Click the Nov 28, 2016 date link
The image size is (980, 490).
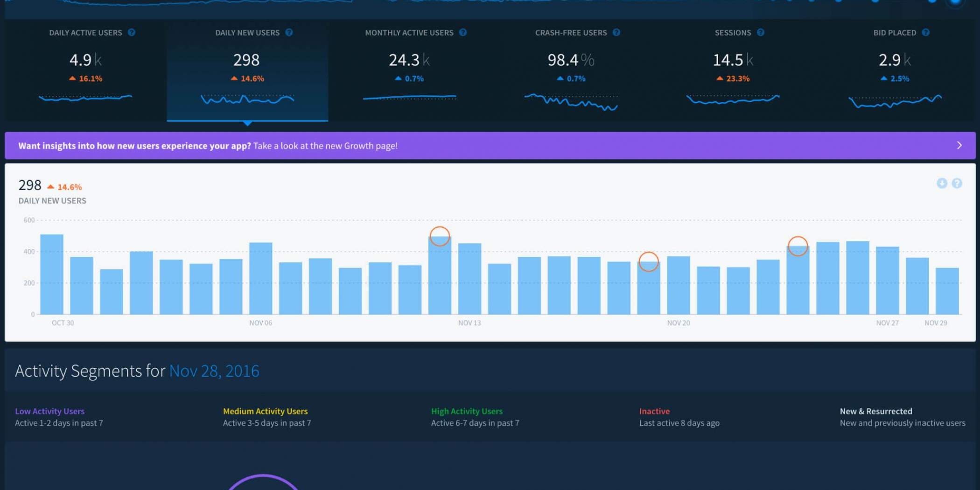pyautogui.click(x=214, y=371)
